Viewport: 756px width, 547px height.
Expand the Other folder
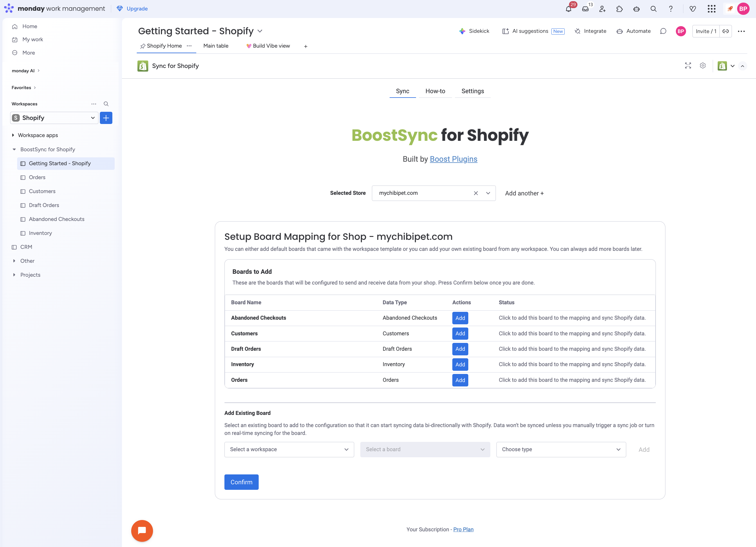pyautogui.click(x=14, y=261)
